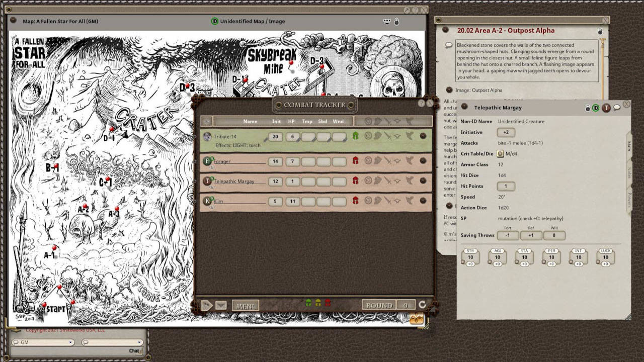Expand Klim's combat tracker entry
The height and width of the screenshot is (362, 644).
[211, 206]
